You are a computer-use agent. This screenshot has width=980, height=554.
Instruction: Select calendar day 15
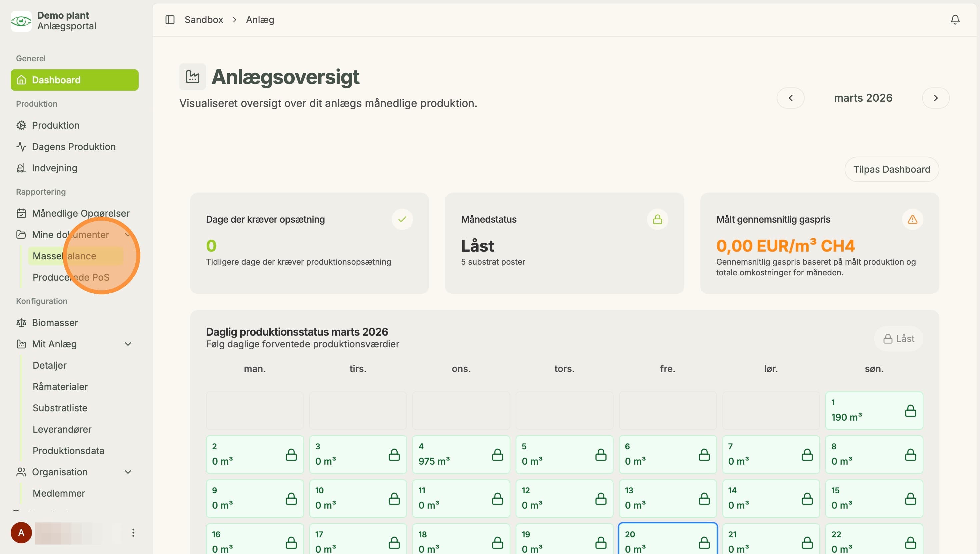click(874, 498)
